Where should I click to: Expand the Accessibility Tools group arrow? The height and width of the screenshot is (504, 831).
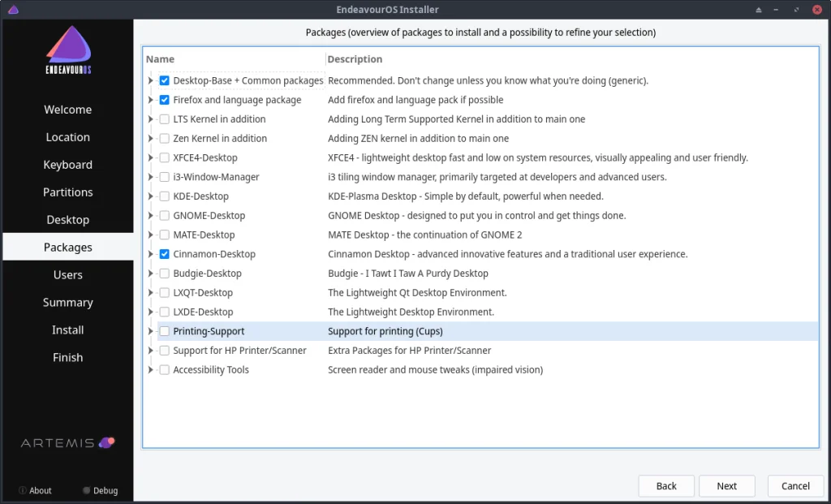click(x=150, y=370)
